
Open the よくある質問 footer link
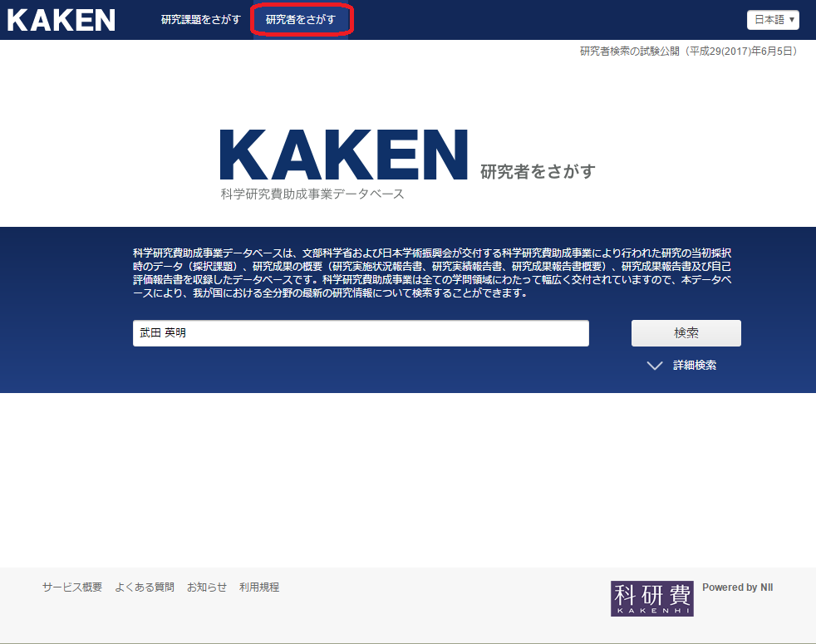tap(145, 587)
